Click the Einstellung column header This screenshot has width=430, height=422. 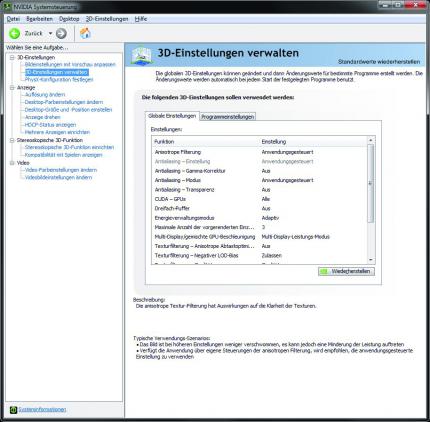[x=313, y=142]
